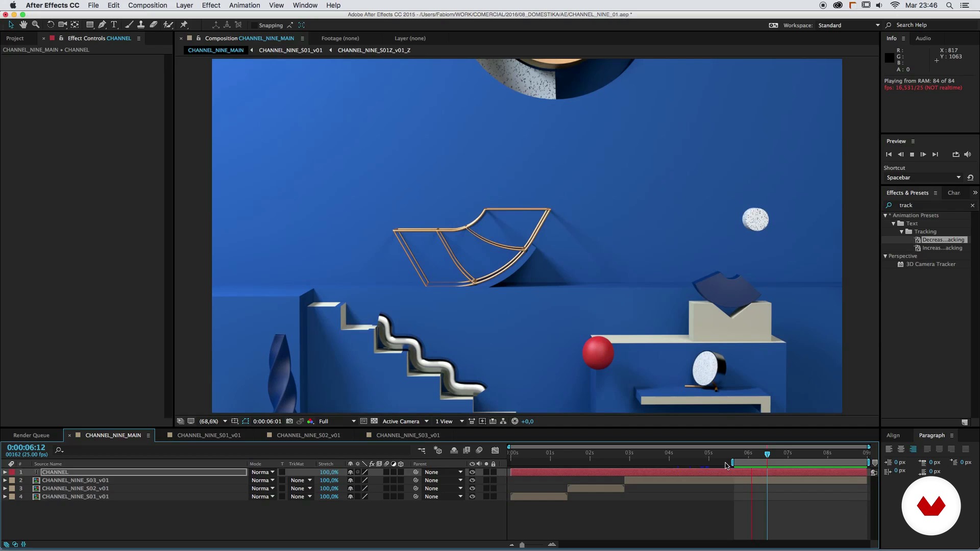Click the red label color of CHANNEL layer
Screen dimensions: 980x551
pyautogui.click(x=12, y=472)
